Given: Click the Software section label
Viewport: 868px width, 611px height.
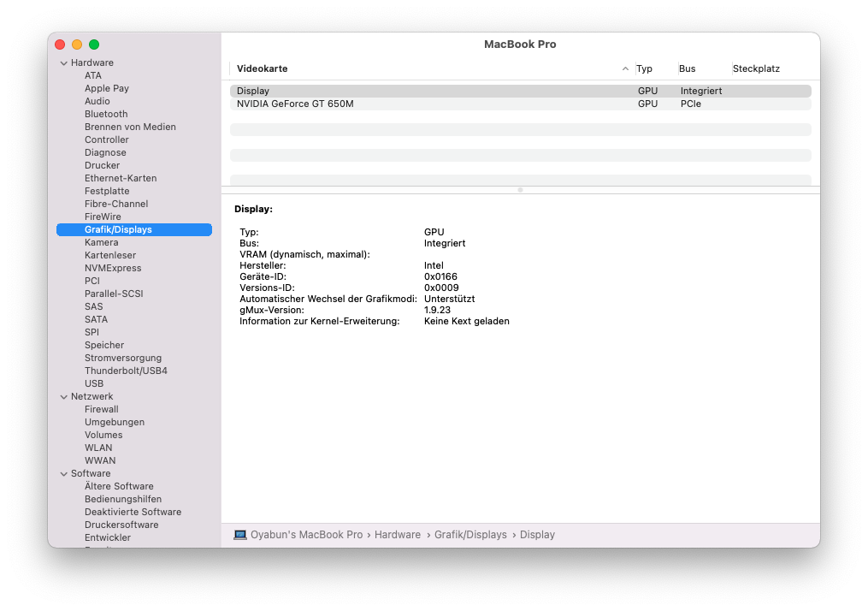Looking at the screenshot, I should click(91, 473).
